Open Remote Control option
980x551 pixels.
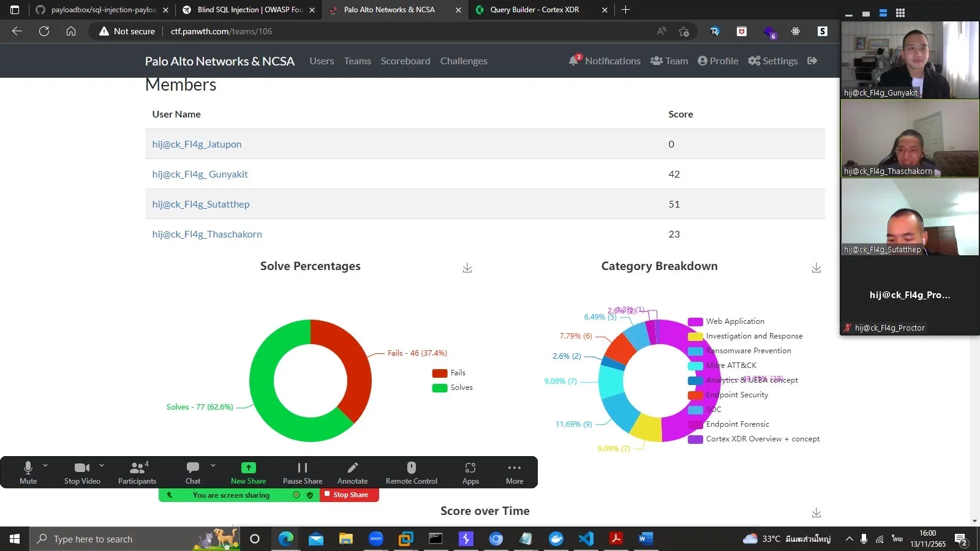coord(412,473)
